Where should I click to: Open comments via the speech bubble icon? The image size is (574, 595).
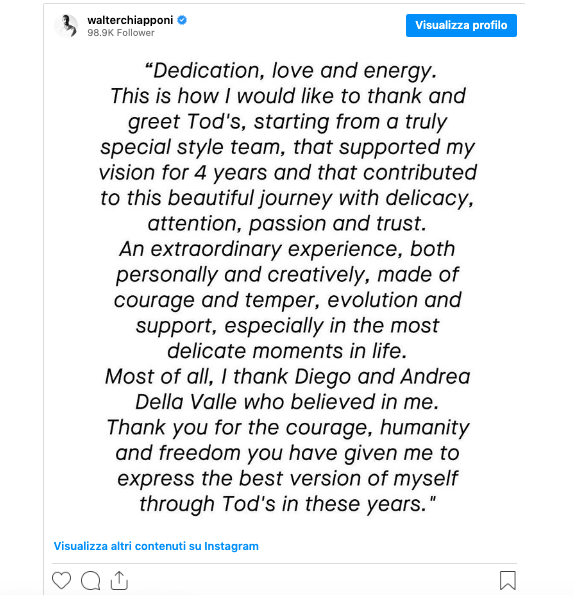pos(90,580)
